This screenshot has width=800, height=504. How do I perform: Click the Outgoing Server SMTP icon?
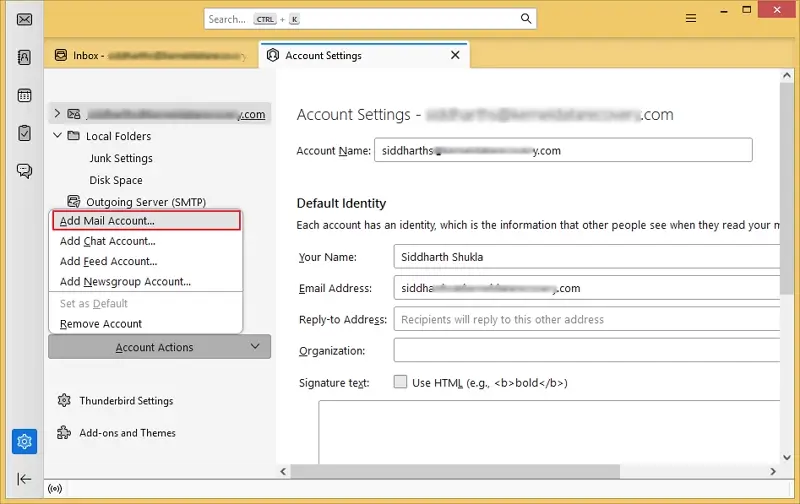74,201
